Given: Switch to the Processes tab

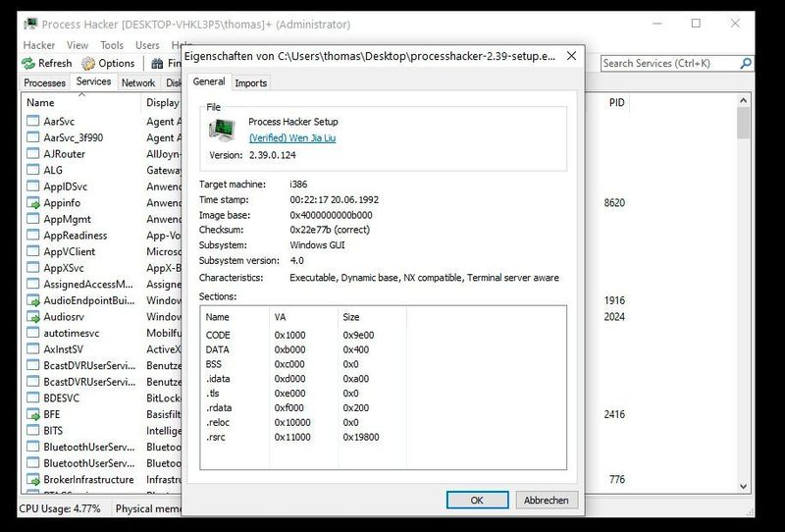Looking at the screenshot, I should (44, 82).
